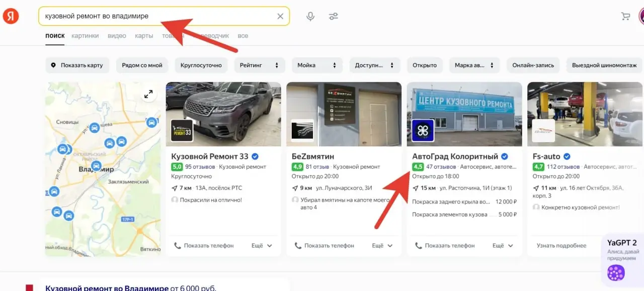
Task: Open the review Покрасили на отлично!
Action: pos(211,200)
